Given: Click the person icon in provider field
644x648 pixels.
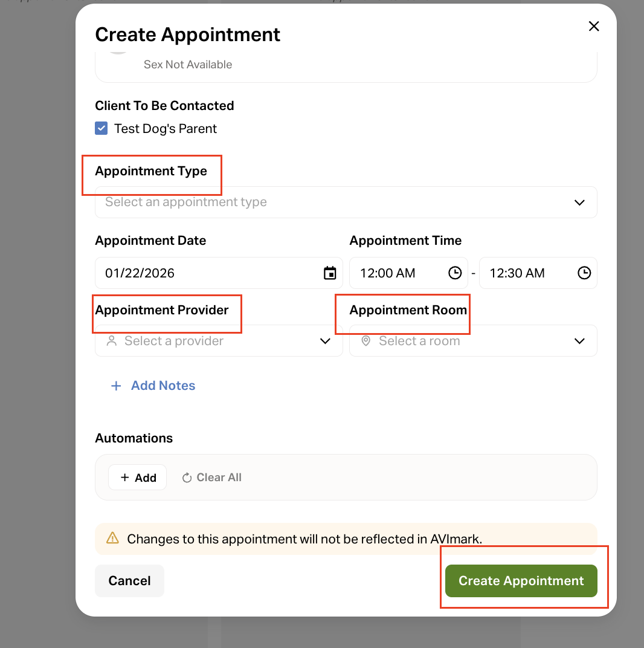Looking at the screenshot, I should [111, 341].
